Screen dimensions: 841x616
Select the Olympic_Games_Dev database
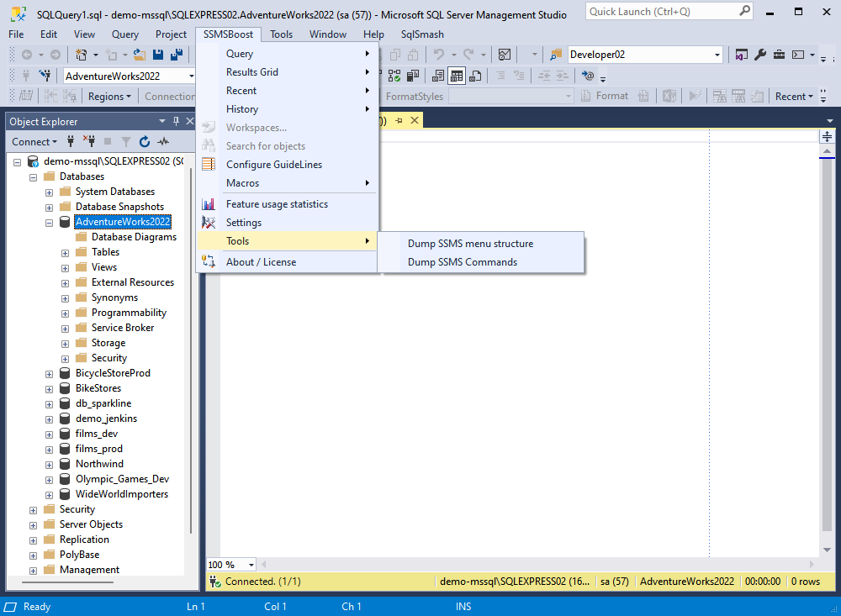click(x=122, y=479)
